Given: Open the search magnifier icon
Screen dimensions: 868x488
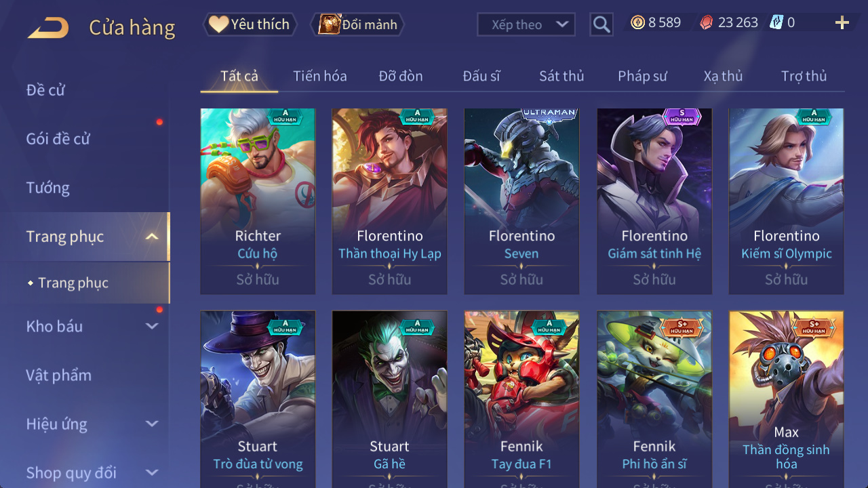Looking at the screenshot, I should point(601,25).
